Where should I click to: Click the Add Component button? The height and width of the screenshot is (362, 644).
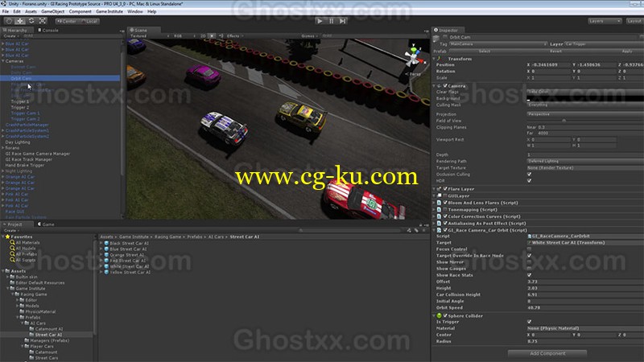click(547, 353)
